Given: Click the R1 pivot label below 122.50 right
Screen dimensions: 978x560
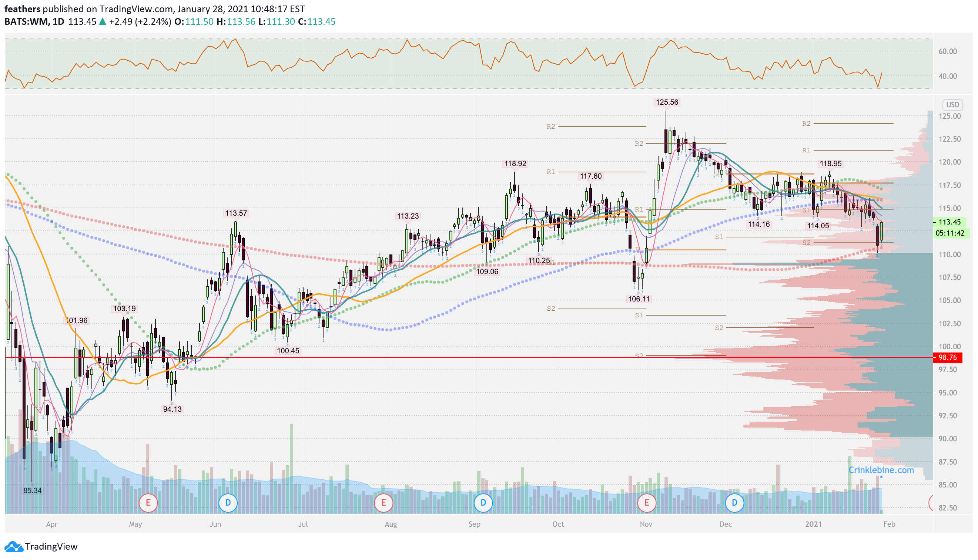Looking at the screenshot, I should click(x=806, y=151).
